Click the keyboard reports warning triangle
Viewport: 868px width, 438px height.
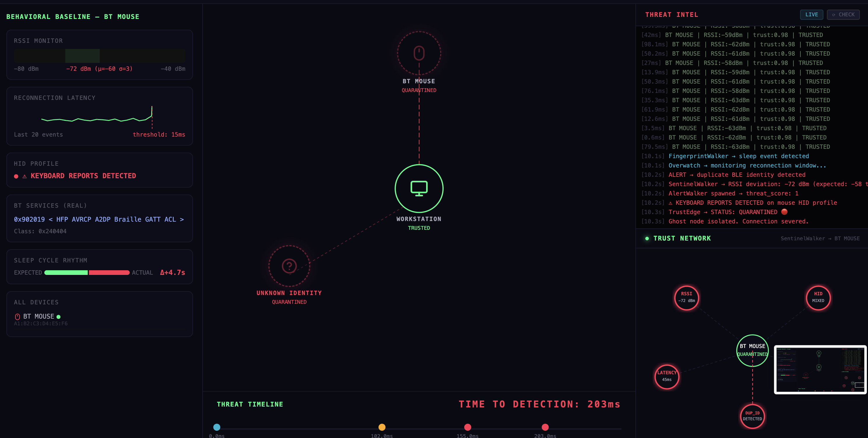(24, 176)
